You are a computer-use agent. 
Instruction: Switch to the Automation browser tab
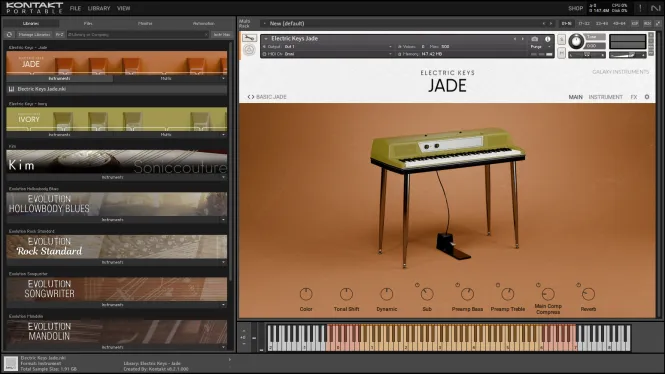click(204, 23)
